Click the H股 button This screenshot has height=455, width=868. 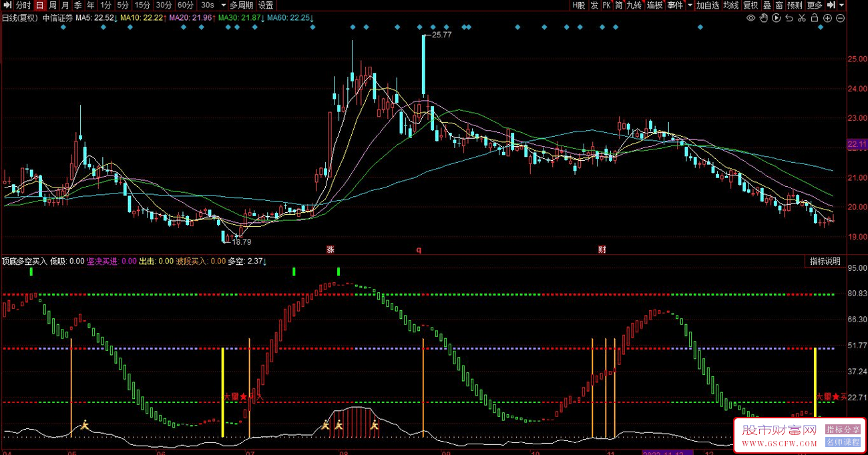pos(578,5)
